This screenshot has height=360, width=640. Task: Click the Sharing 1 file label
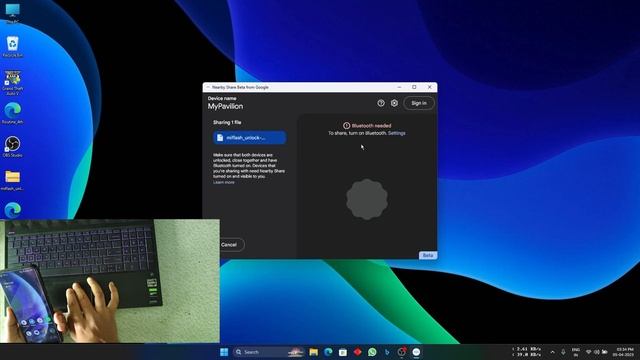pos(227,122)
